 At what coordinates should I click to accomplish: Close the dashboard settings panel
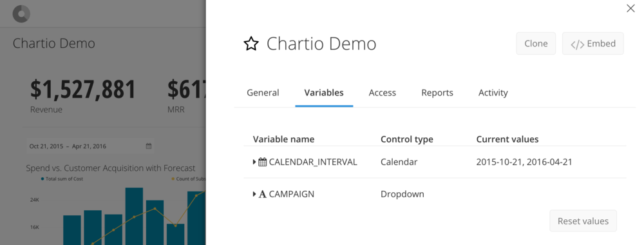630,8
